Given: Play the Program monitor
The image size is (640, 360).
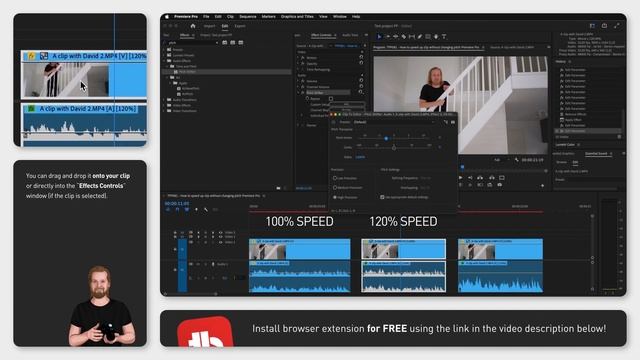Looking at the screenshot, I should [x=460, y=178].
